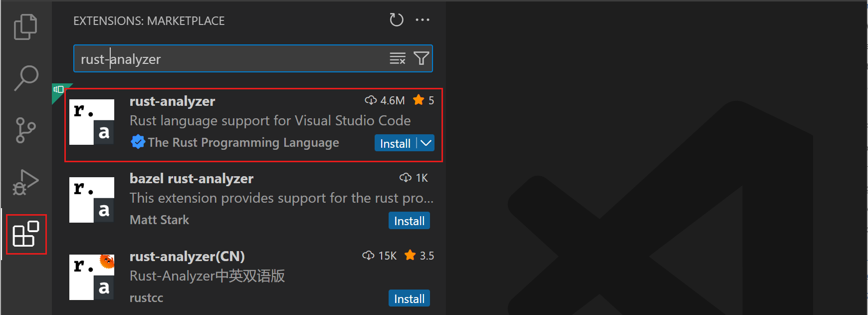The height and width of the screenshot is (315, 868).
Task: Open the bazel rust-analyzer extension entry
Action: [x=191, y=178]
